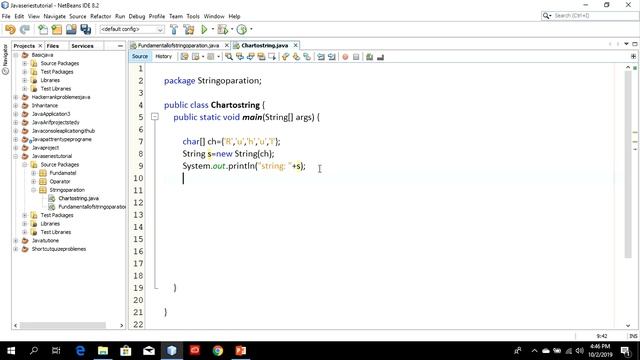Click Next Bookmark icon

[x=296, y=57]
